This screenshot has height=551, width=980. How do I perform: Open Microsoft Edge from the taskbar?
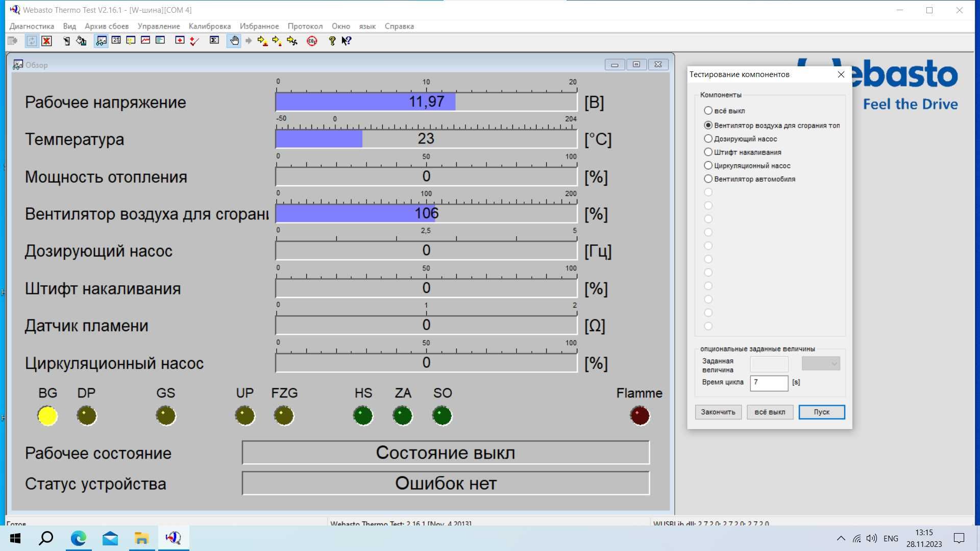tap(78, 538)
